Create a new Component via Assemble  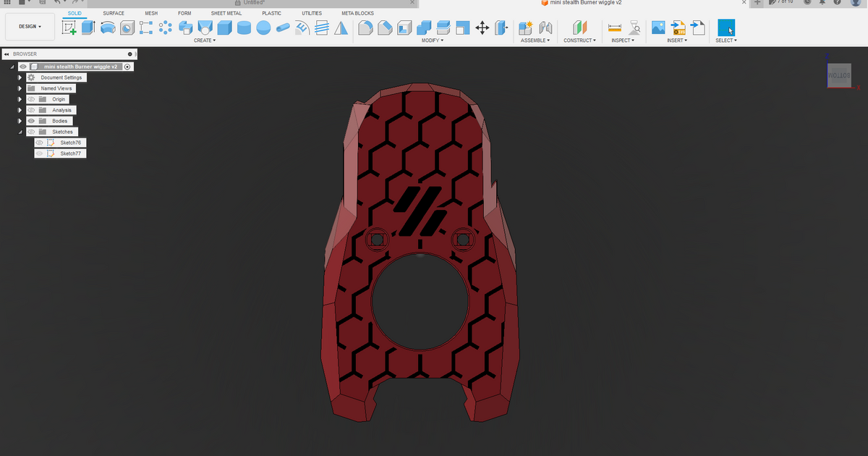point(524,28)
